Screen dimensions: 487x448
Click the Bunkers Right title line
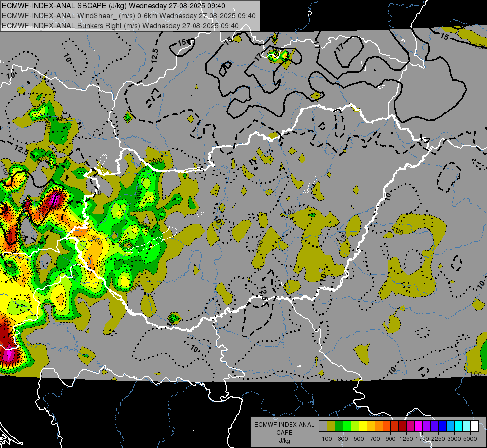point(120,26)
